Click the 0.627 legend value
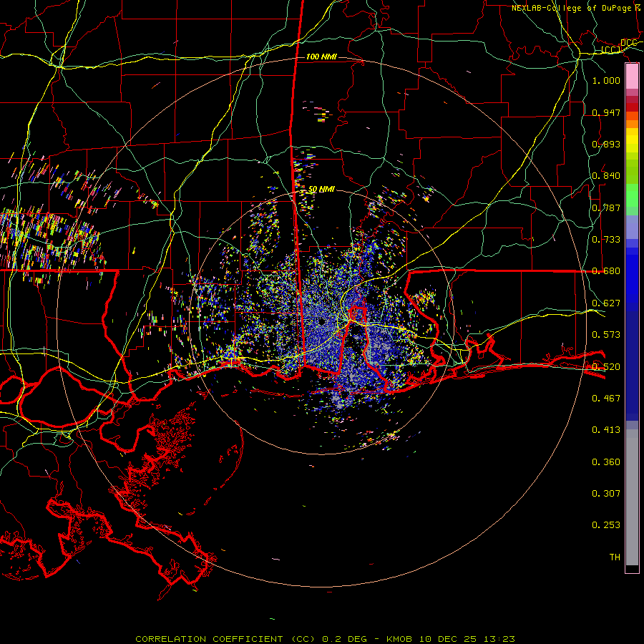Viewport: 644px width, 644px height. [606, 303]
